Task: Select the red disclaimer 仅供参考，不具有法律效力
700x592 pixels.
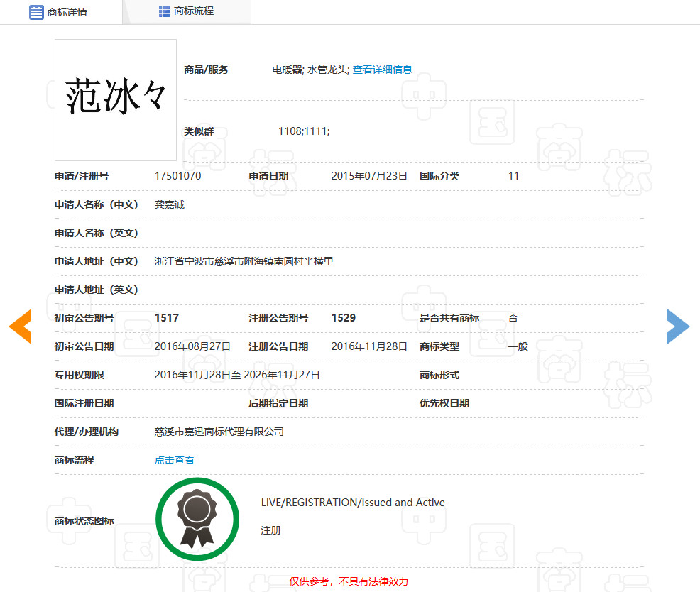Action: pyautogui.click(x=349, y=581)
